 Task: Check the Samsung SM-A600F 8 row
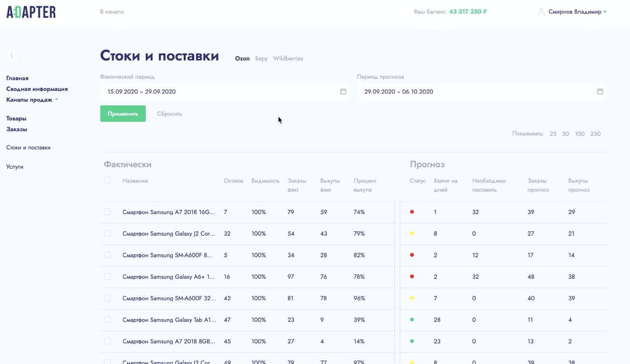tap(107, 255)
